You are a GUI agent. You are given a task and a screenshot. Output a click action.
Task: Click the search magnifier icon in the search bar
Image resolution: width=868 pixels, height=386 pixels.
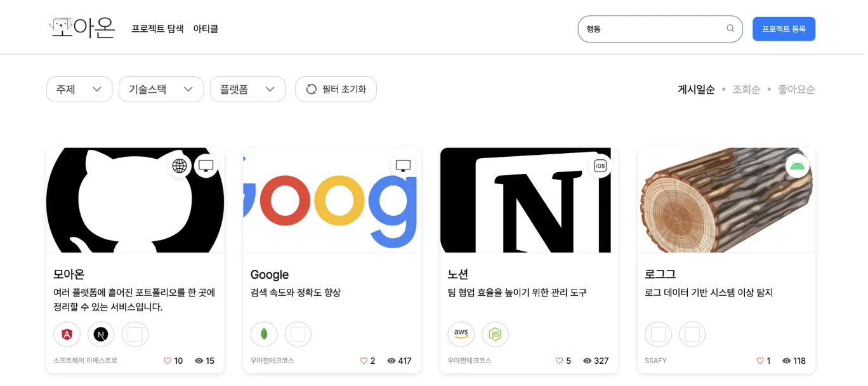click(730, 29)
